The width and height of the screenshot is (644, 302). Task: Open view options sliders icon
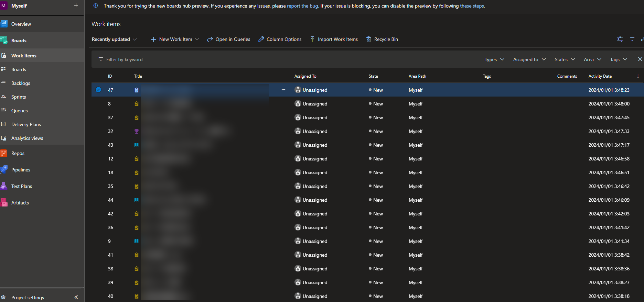pos(620,39)
